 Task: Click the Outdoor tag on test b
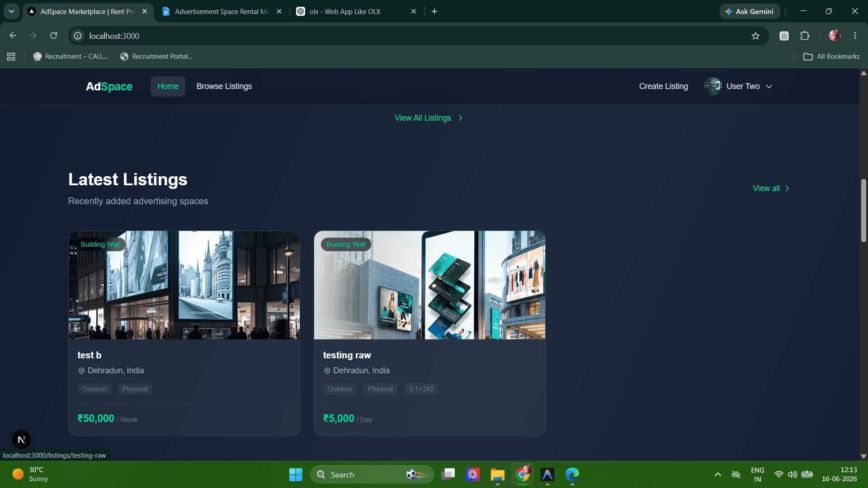[x=94, y=389]
